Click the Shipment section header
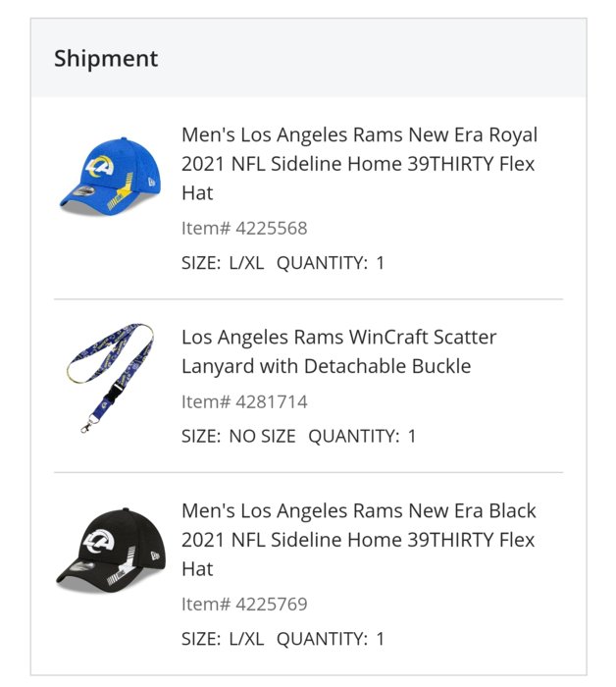 click(106, 58)
